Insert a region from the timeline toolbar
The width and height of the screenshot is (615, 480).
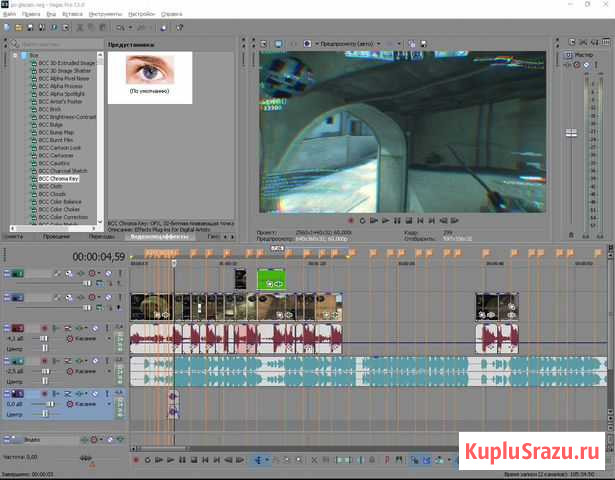tap(399, 460)
